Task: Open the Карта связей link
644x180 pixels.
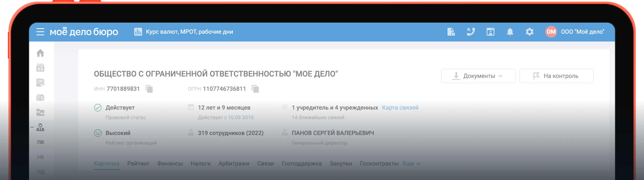Action: click(400, 108)
